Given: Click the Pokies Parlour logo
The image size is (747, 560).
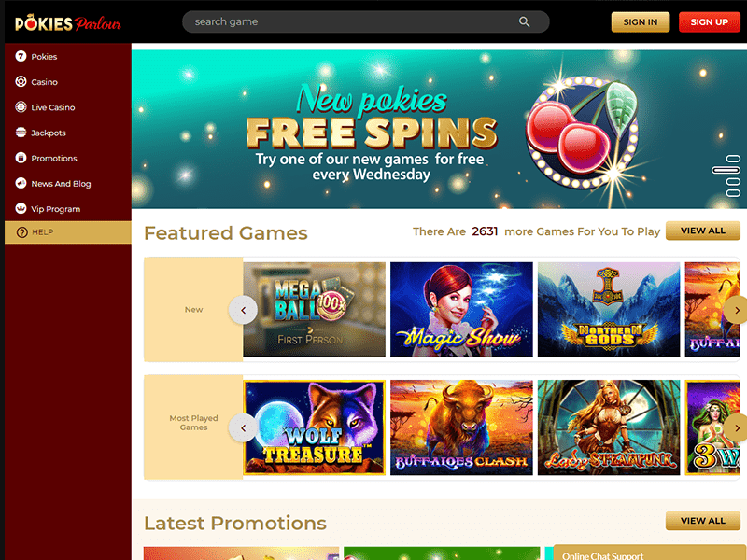Looking at the screenshot, I should 68,22.
